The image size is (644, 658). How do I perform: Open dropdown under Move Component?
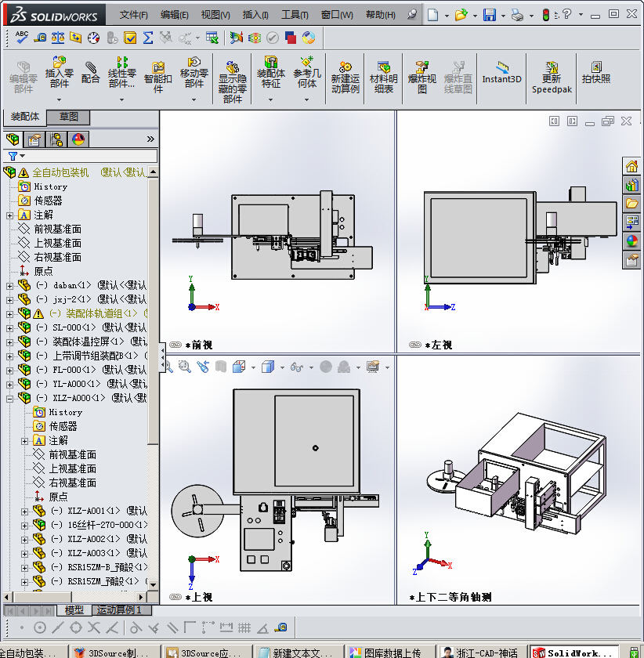click(194, 100)
